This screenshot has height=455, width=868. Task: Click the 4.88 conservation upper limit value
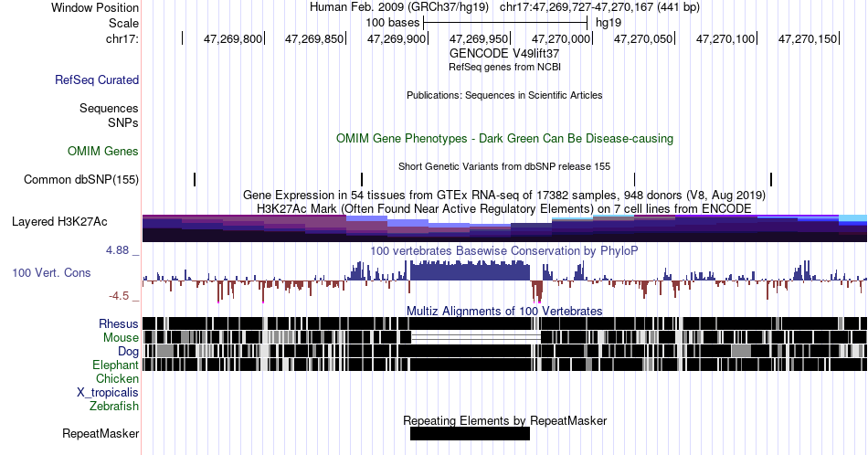(x=117, y=250)
